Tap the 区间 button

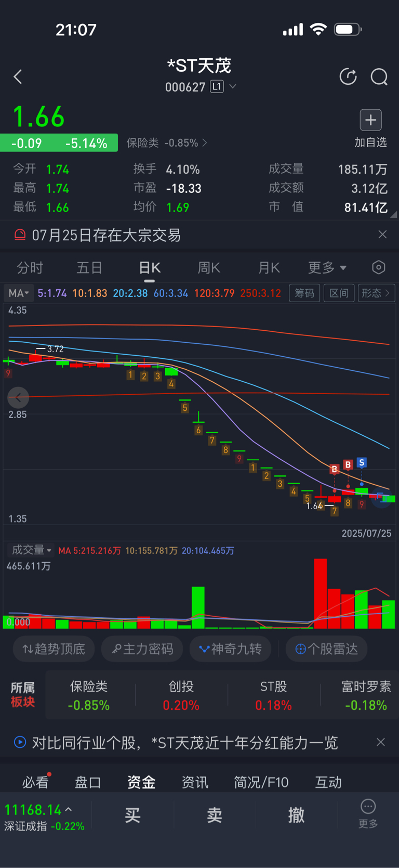(339, 293)
